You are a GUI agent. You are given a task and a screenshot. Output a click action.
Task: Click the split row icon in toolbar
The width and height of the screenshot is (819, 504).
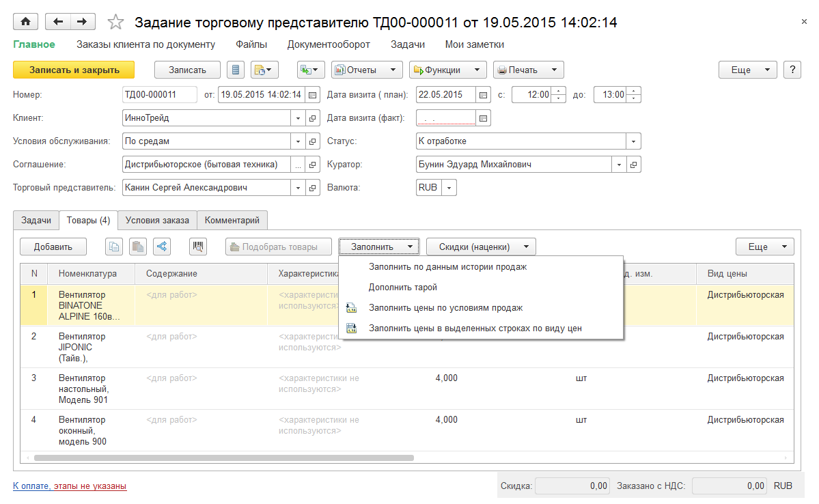(162, 247)
